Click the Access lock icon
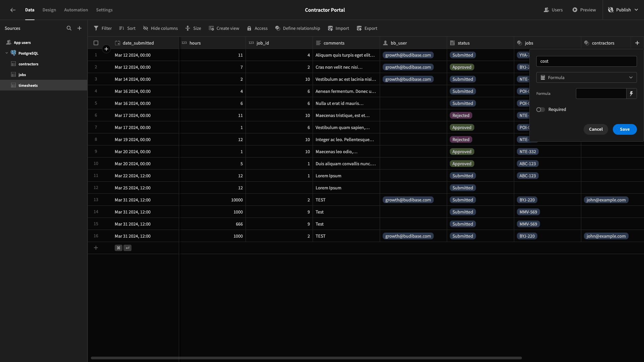 click(x=249, y=28)
